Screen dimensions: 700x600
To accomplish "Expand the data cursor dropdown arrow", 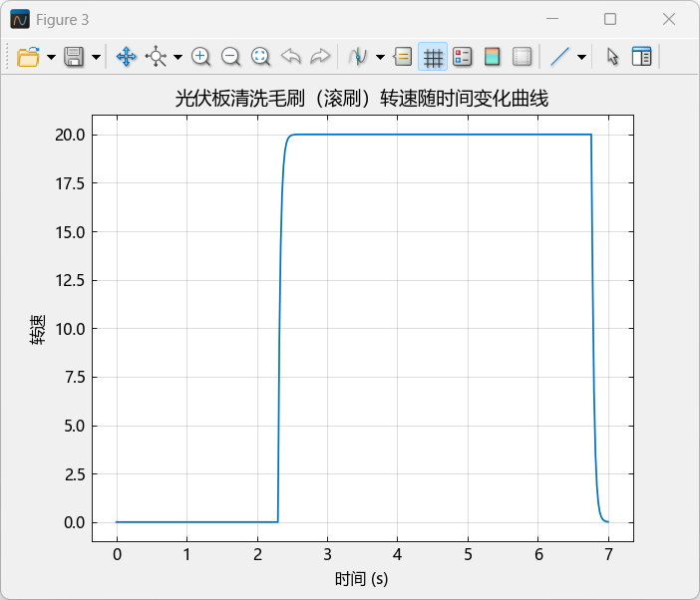I will pos(177,57).
